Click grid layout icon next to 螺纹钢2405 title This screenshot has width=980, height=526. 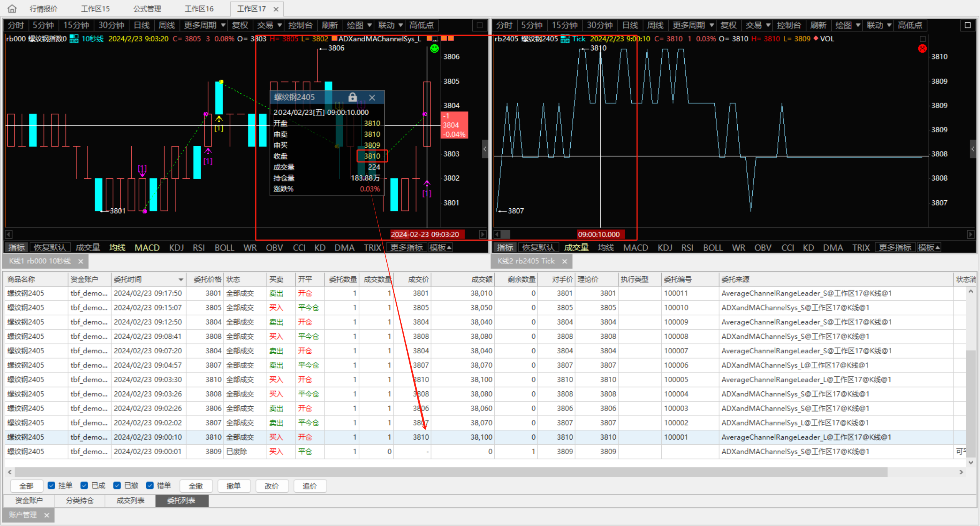click(x=565, y=39)
